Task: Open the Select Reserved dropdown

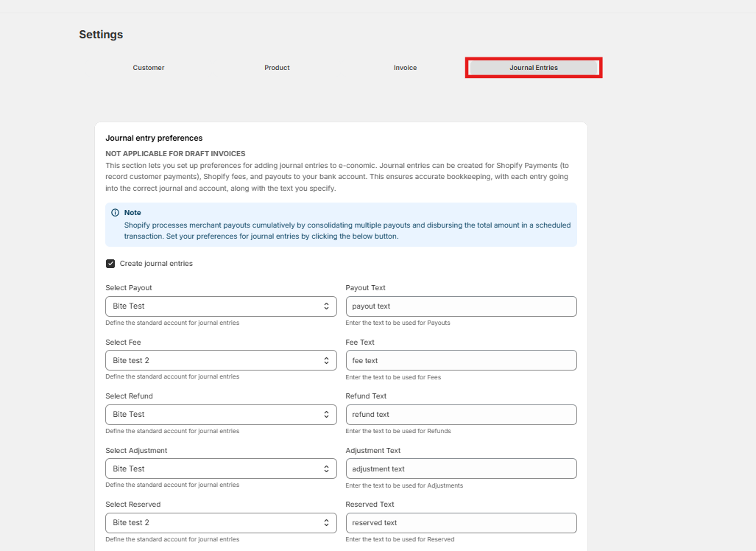Action: pos(221,522)
